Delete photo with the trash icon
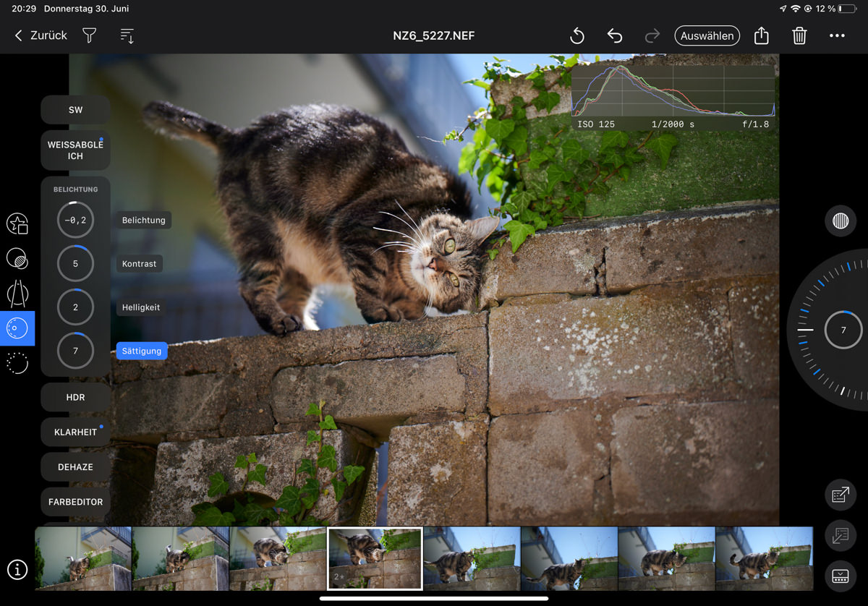Viewport: 868px width, 606px height. tap(799, 35)
